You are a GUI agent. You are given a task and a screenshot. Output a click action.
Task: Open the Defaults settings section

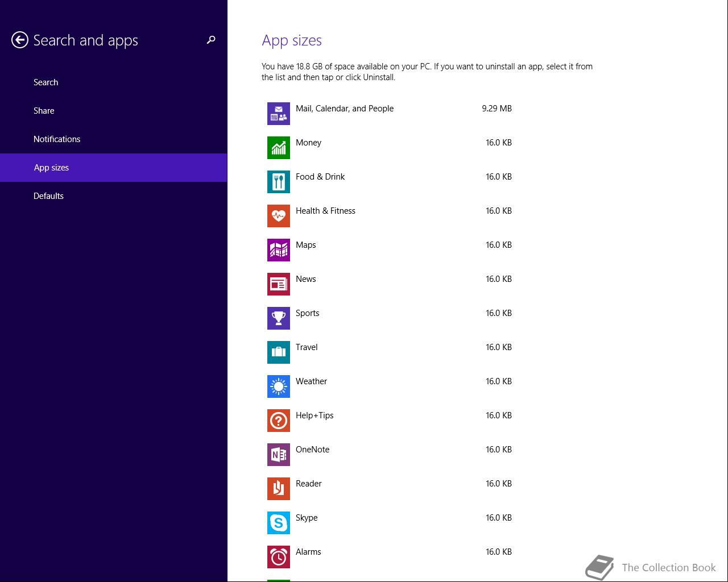[114, 196]
